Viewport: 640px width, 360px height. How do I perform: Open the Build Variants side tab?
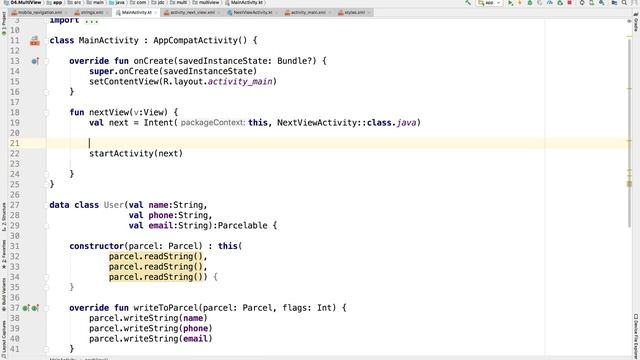coord(4,295)
